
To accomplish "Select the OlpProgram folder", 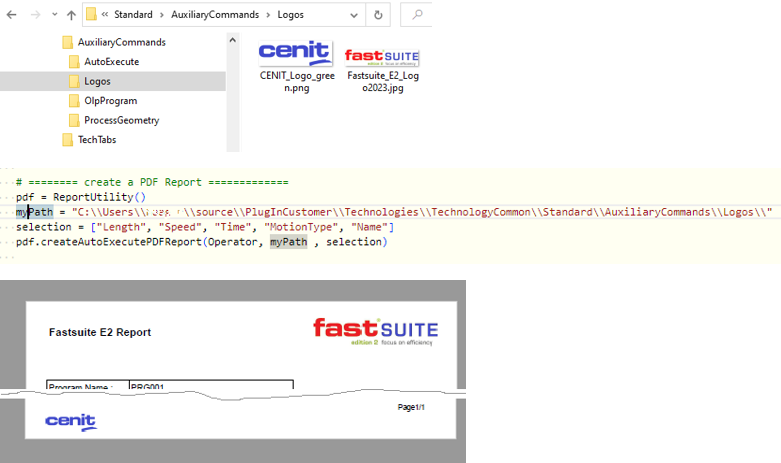I will (x=110, y=101).
